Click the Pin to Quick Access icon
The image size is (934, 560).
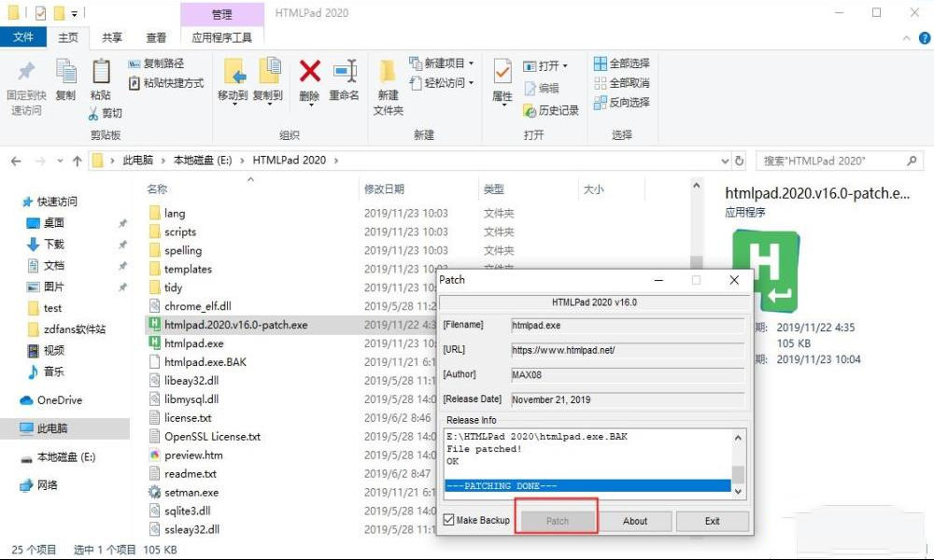point(26,73)
